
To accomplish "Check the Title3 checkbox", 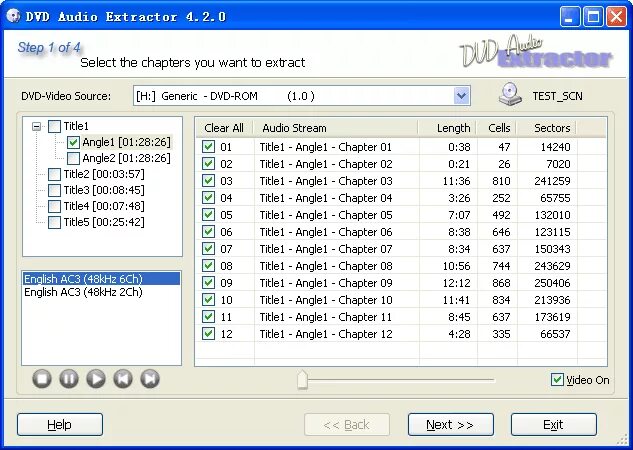I will coord(54,190).
